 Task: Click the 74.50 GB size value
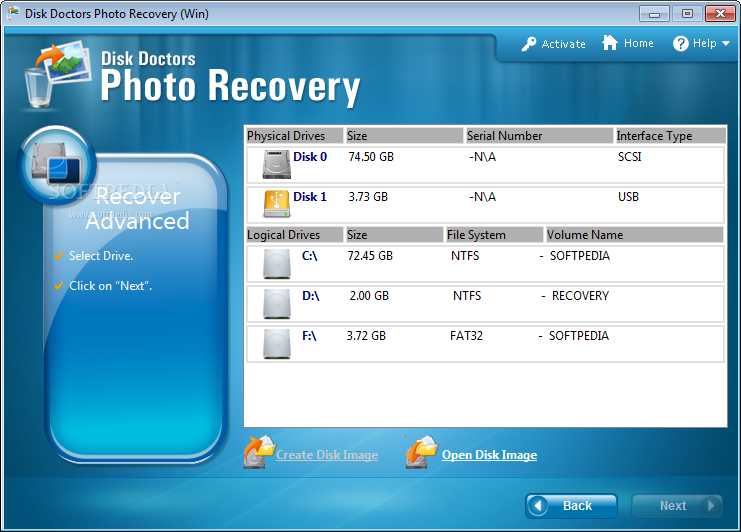click(x=371, y=157)
